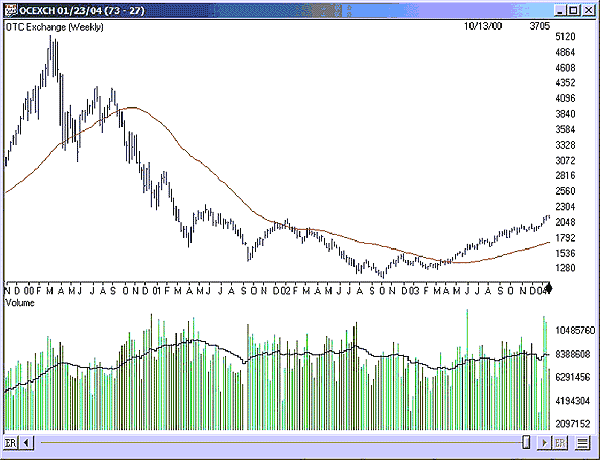Click the 1536 price axis label
This screenshot has height=460, width=600.
click(x=565, y=253)
